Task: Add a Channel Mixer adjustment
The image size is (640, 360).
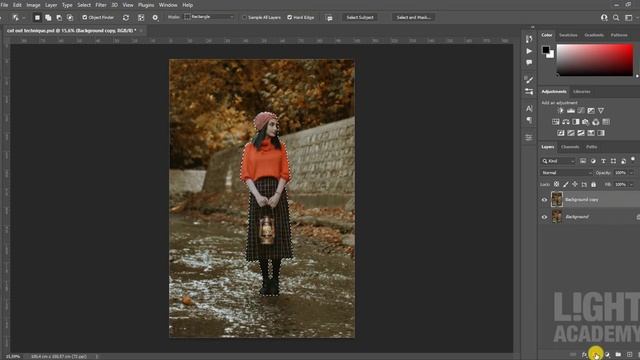Action: coord(596,122)
